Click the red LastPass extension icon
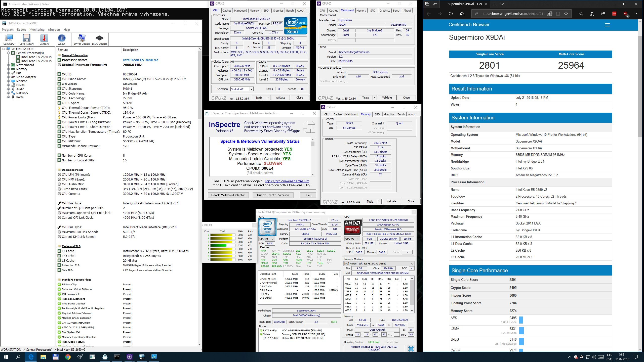The height and width of the screenshot is (362, 644). 614,14
